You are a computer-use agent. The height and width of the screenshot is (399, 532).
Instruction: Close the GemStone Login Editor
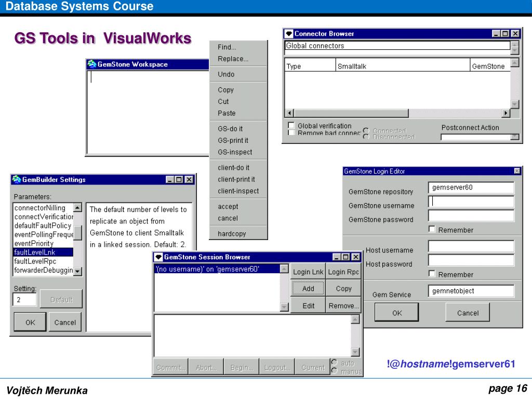[x=517, y=171]
